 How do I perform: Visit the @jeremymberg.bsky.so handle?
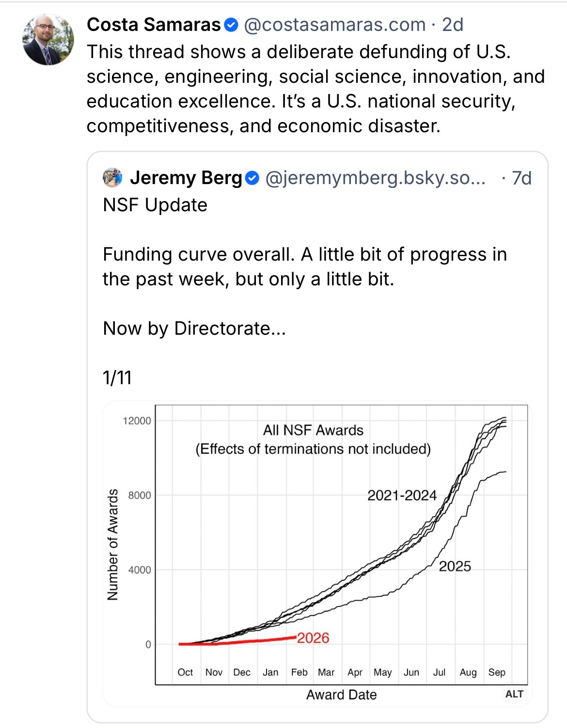click(x=375, y=178)
